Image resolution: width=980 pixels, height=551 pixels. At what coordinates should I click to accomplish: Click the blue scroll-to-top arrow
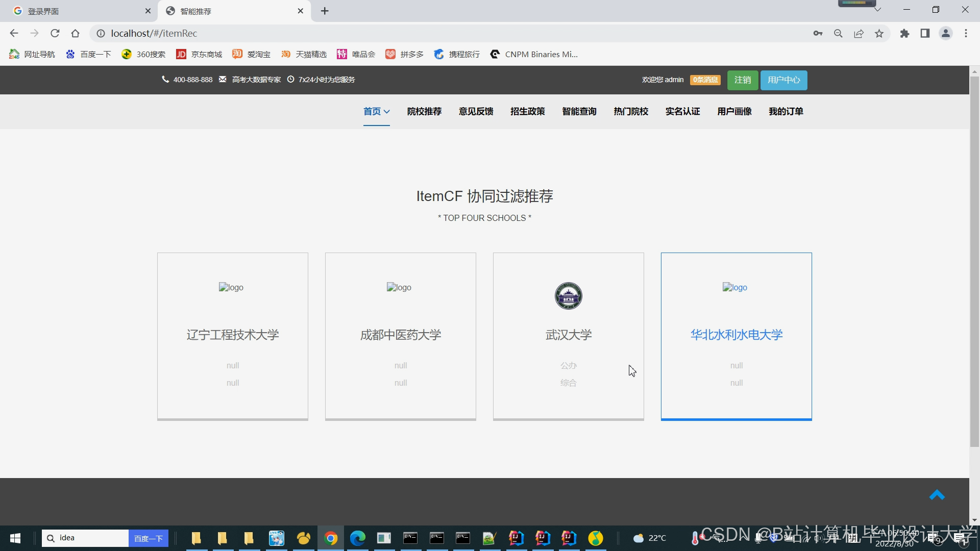937,495
